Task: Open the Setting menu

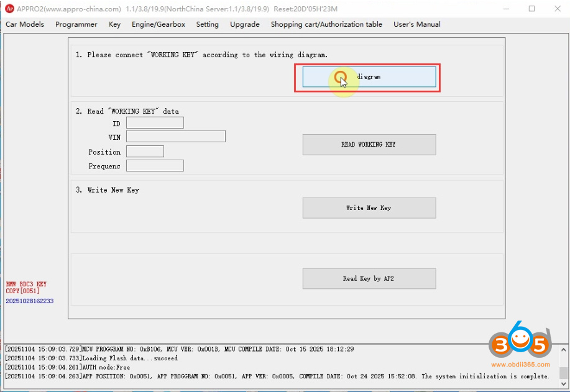Action: click(207, 24)
